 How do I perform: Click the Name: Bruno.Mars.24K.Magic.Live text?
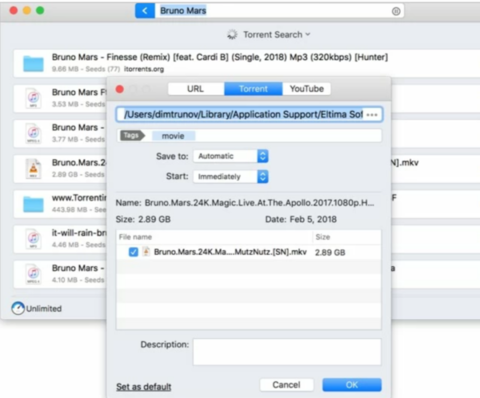point(245,203)
